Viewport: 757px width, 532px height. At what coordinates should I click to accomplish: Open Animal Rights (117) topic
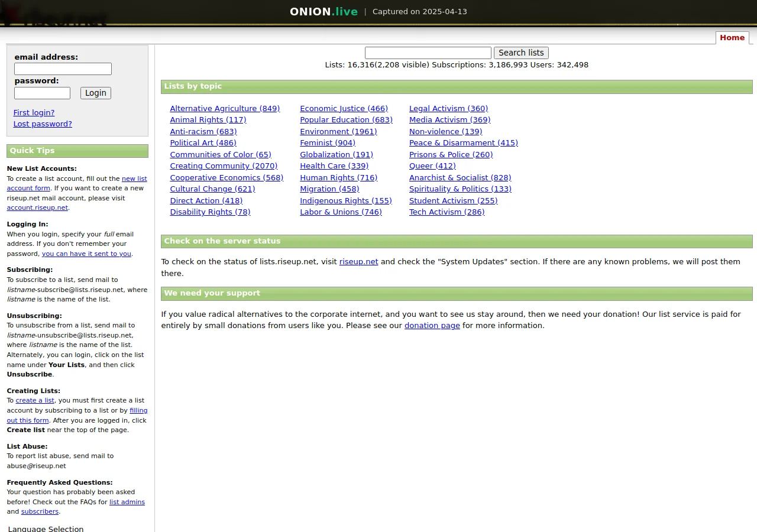[x=208, y=120]
